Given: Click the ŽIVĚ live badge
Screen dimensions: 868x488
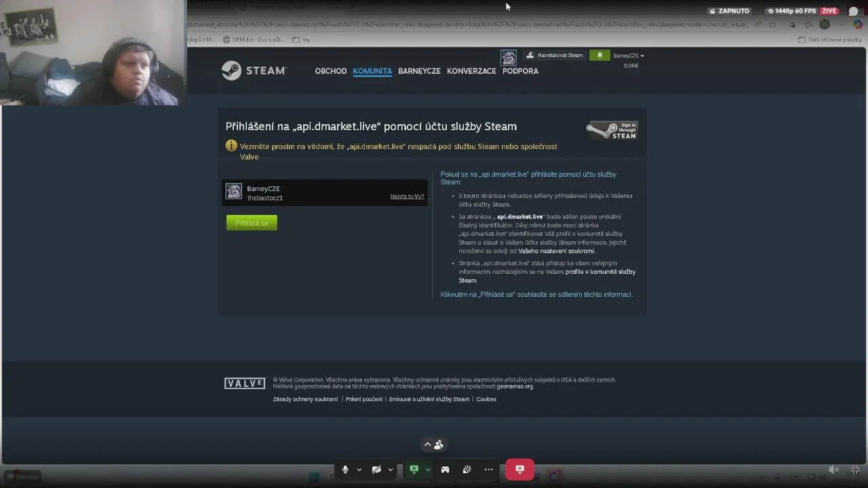Looking at the screenshot, I should (x=829, y=11).
